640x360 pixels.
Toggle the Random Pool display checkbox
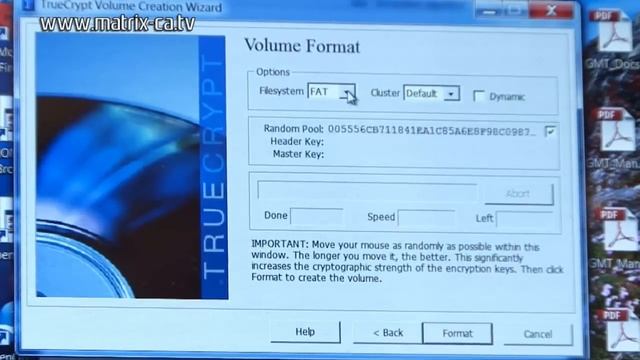tap(550, 131)
